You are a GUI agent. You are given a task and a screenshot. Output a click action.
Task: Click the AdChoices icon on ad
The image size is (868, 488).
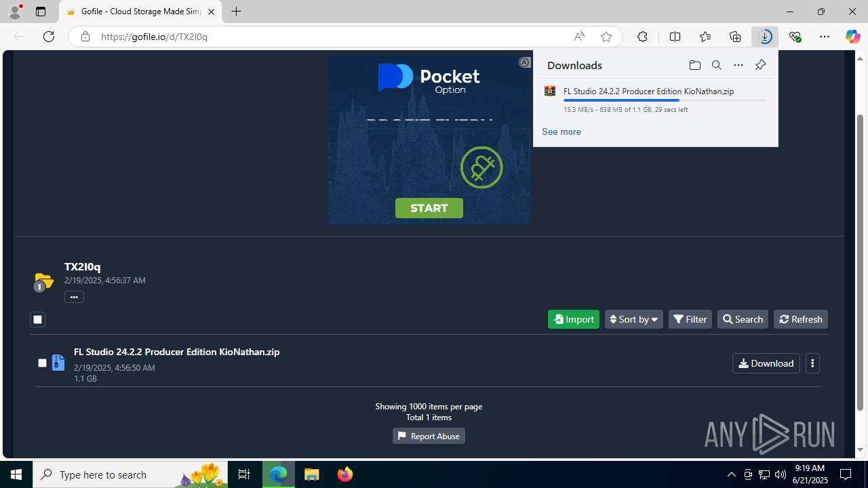click(524, 62)
